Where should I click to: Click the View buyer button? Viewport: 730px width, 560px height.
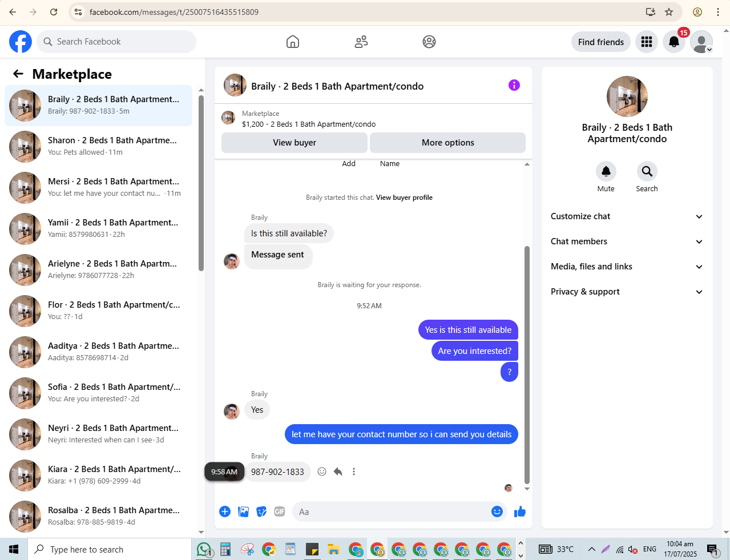pyautogui.click(x=295, y=143)
